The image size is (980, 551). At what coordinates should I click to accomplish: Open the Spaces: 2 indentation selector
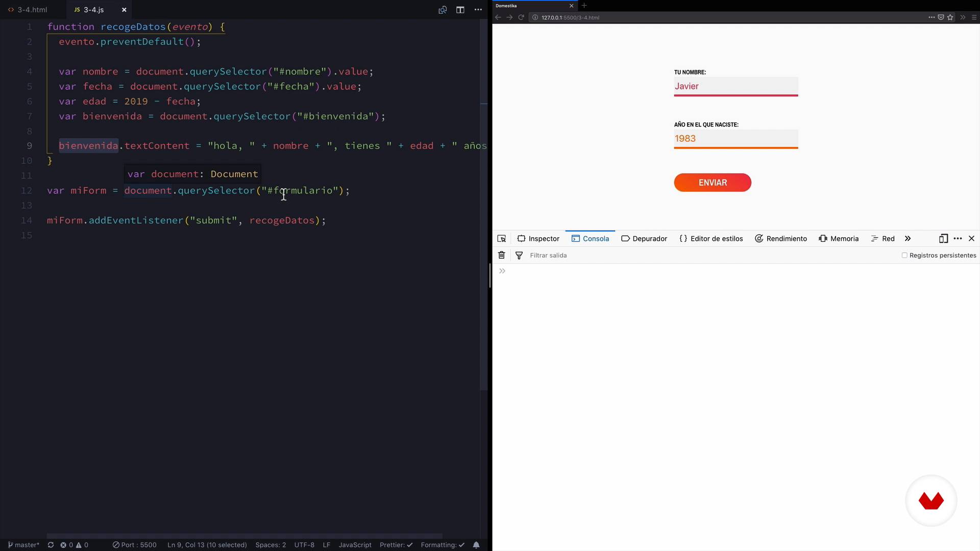271,545
